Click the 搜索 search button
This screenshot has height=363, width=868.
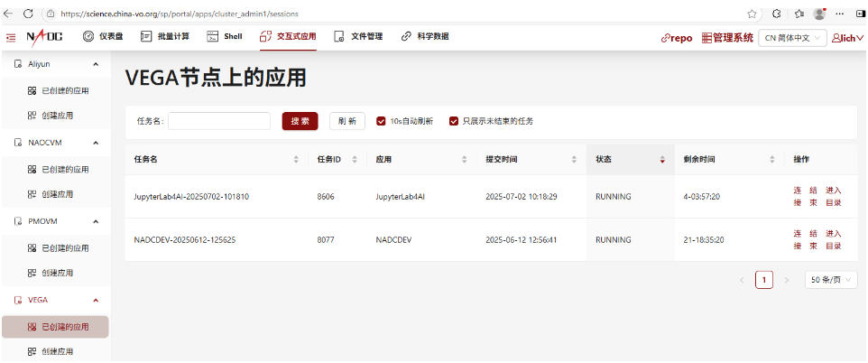(300, 121)
